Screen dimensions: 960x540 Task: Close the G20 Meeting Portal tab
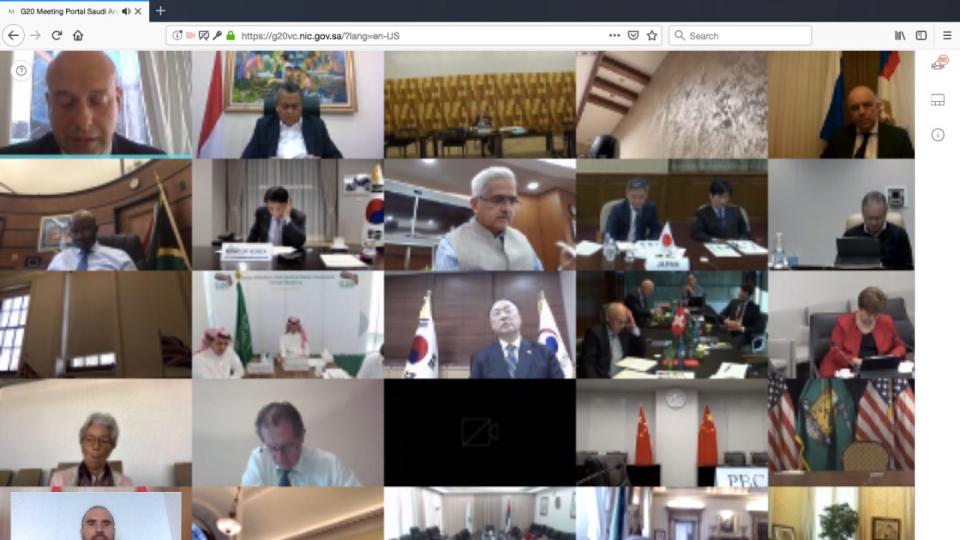pyautogui.click(x=138, y=11)
